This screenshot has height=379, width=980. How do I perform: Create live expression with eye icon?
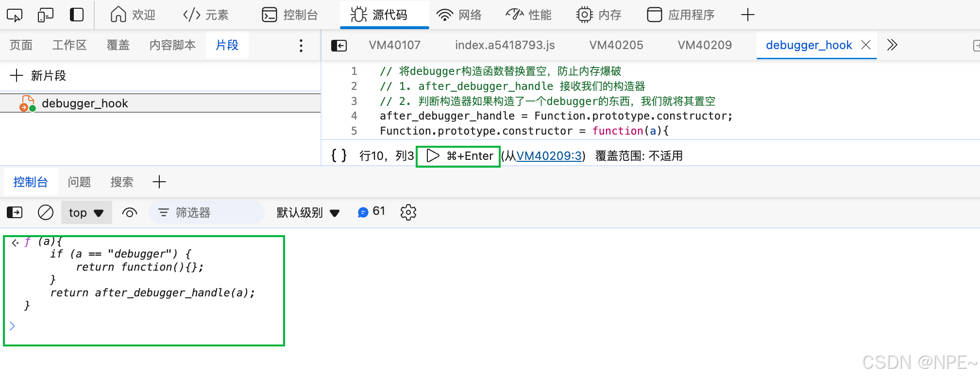tap(130, 212)
